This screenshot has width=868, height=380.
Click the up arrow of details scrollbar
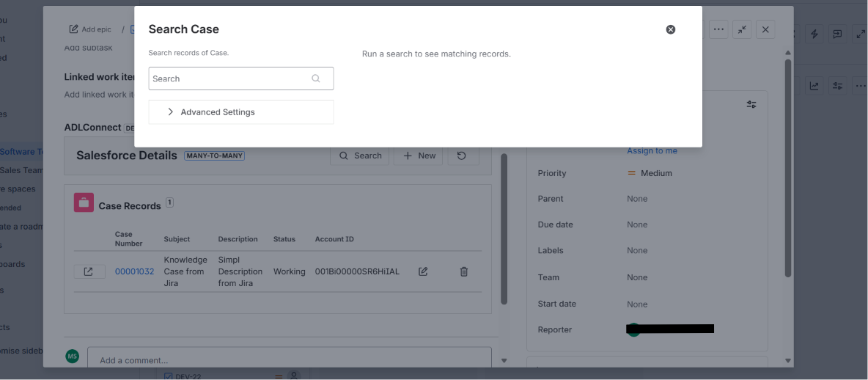pyautogui.click(x=788, y=53)
